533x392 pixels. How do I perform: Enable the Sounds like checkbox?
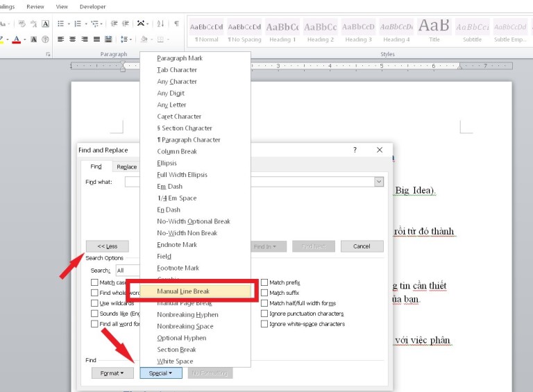point(94,313)
